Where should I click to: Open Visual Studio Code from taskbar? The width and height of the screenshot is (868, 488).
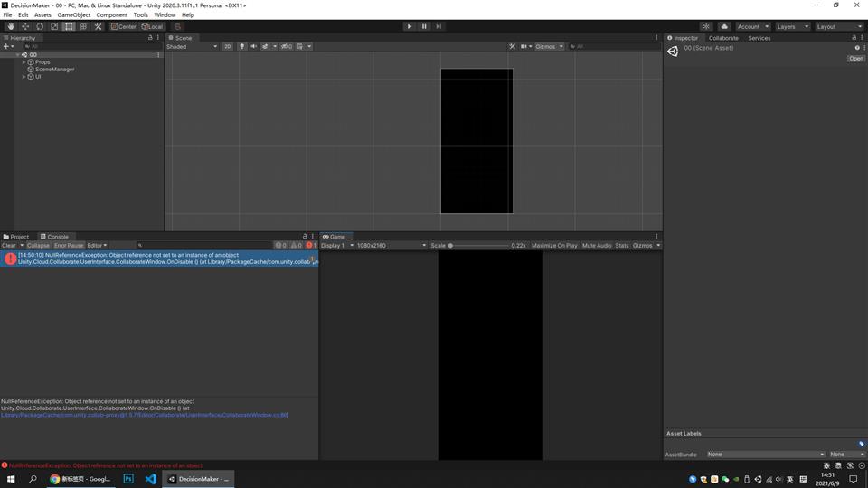click(x=151, y=479)
